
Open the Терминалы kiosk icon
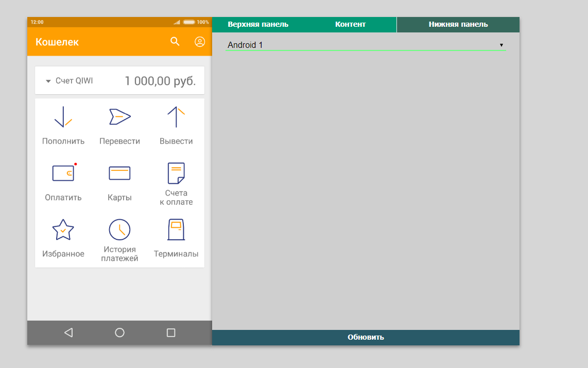coord(176,230)
